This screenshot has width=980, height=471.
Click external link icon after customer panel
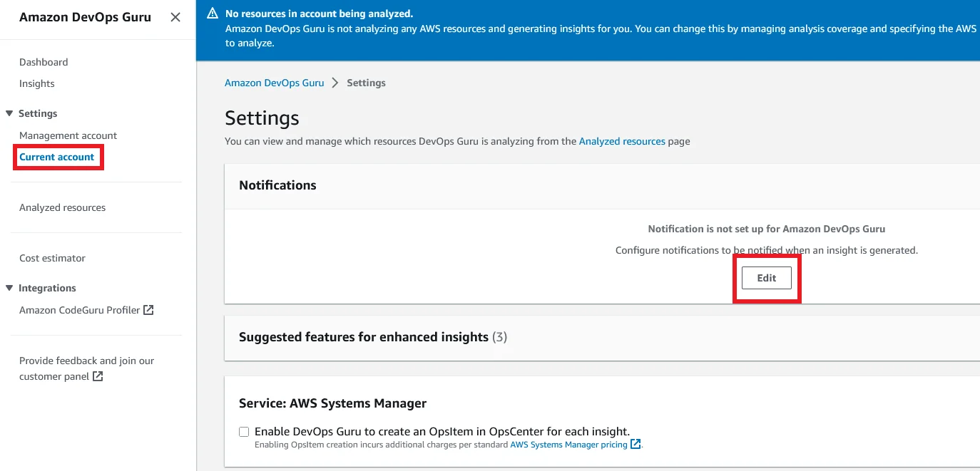[x=98, y=376]
